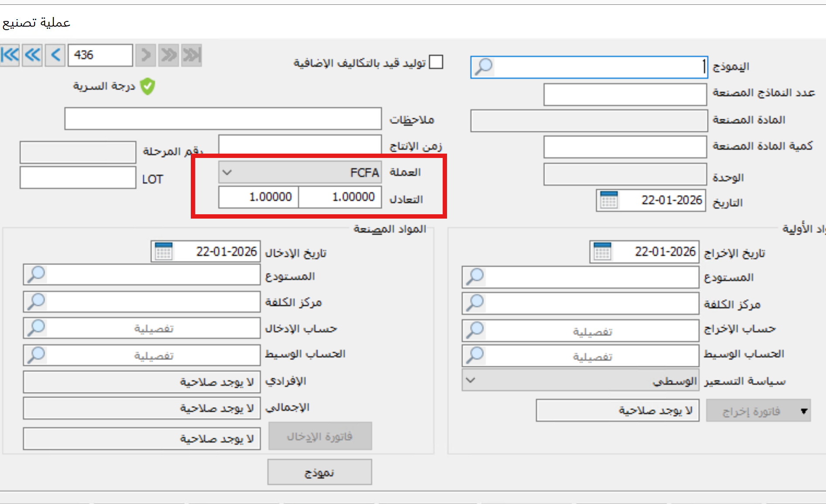
Task: Open فاتورة إخراج dropdown arrow
Action: (804, 411)
